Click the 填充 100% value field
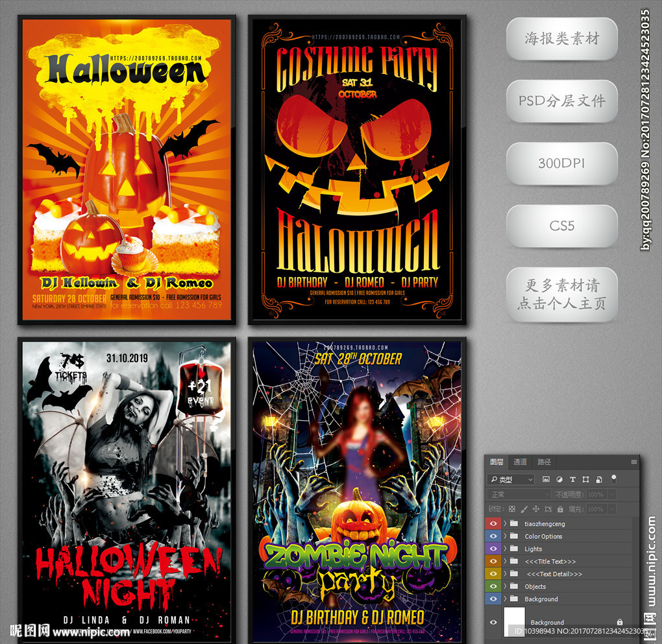Viewport: 662px width, 644px height. 596,509
